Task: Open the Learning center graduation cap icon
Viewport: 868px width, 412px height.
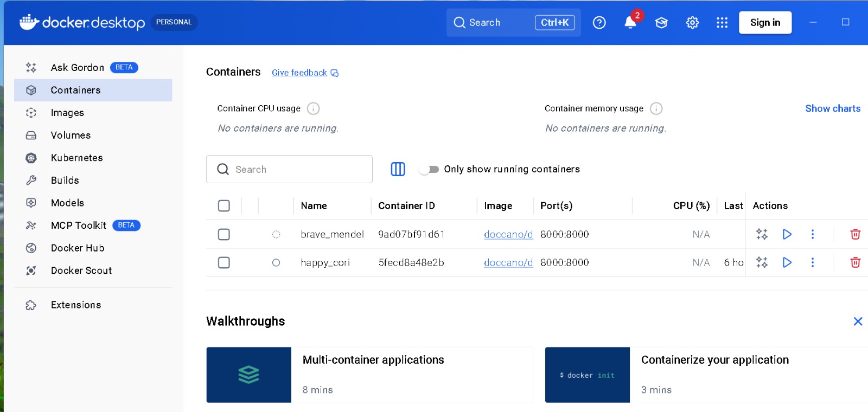Action: (661, 23)
